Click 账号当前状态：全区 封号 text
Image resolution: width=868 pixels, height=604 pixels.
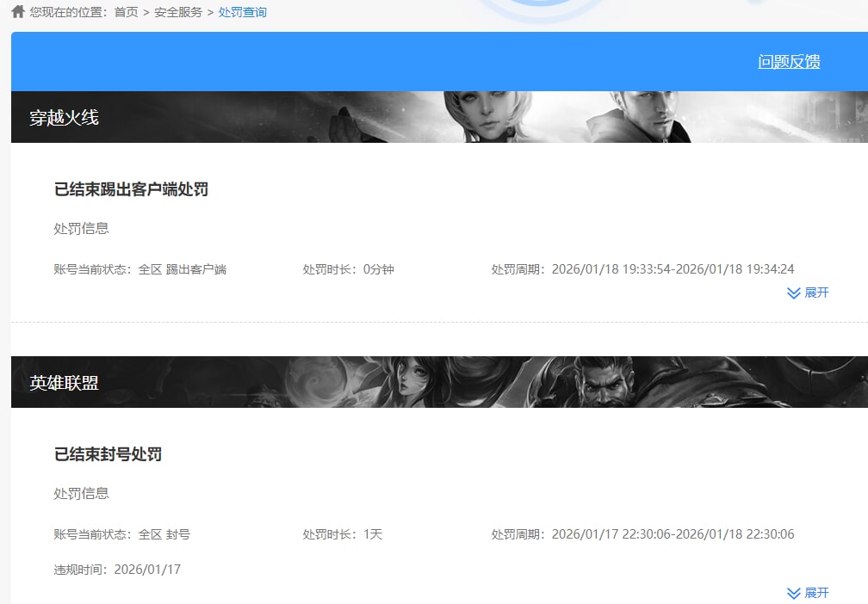(121, 534)
